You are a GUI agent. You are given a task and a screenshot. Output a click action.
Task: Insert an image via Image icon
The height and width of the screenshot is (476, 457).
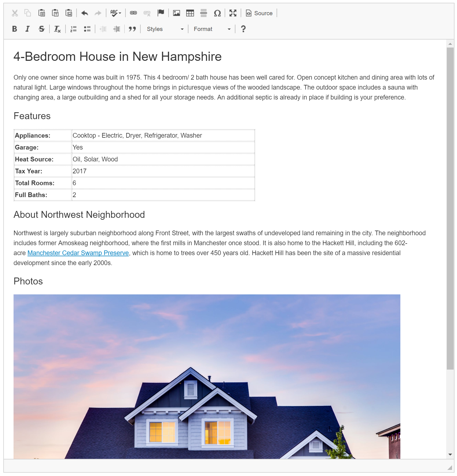(x=177, y=13)
